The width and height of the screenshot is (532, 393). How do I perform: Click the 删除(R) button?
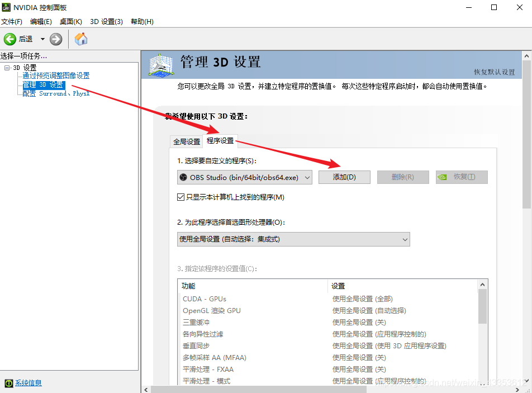tap(403, 177)
